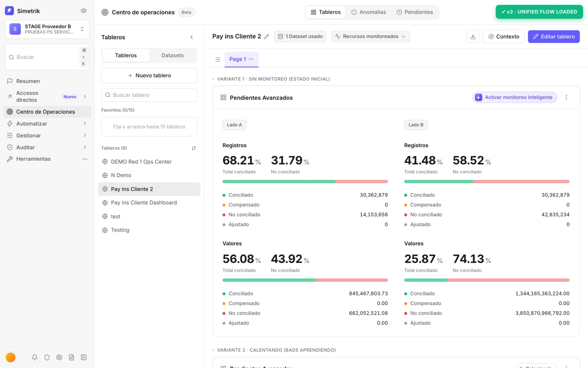Image resolution: width=588 pixels, height=368 pixels.
Task: Open the Testing board
Action: pyautogui.click(x=149, y=230)
